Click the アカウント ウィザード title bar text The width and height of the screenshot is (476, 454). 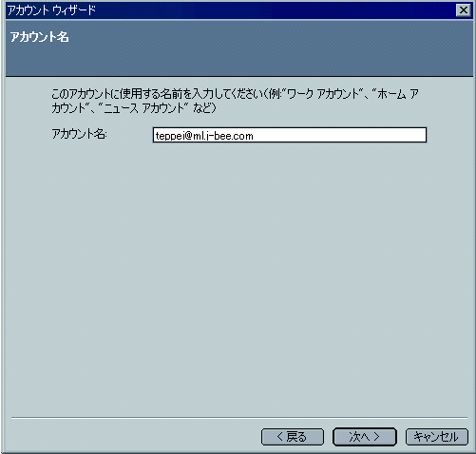[x=51, y=10]
